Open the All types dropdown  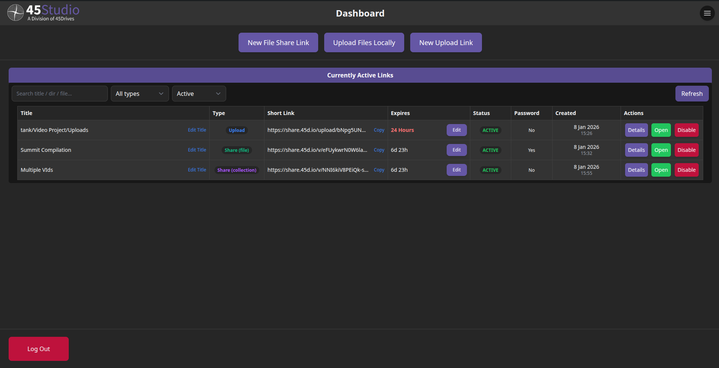[140, 93]
